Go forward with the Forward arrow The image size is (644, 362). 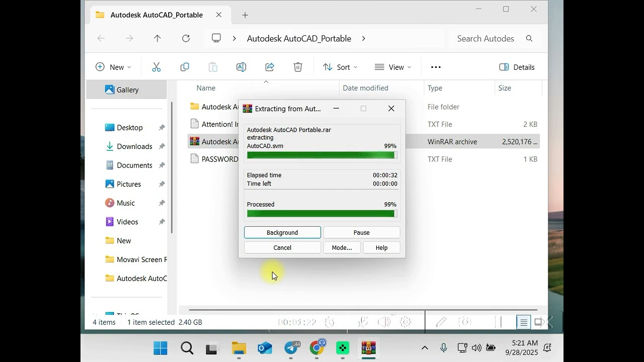129,38
